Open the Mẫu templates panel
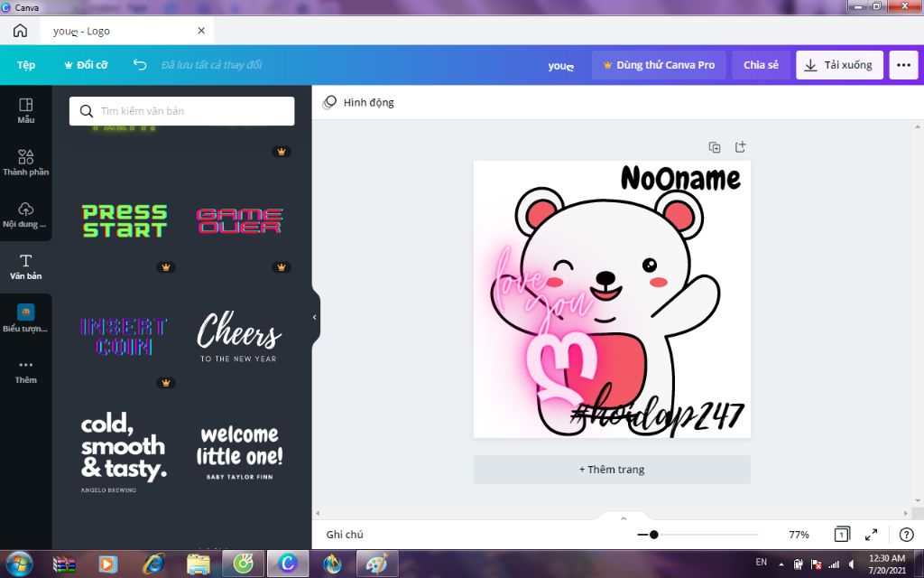Image resolution: width=924 pixels, height=578 pixels. pos(26,111)
